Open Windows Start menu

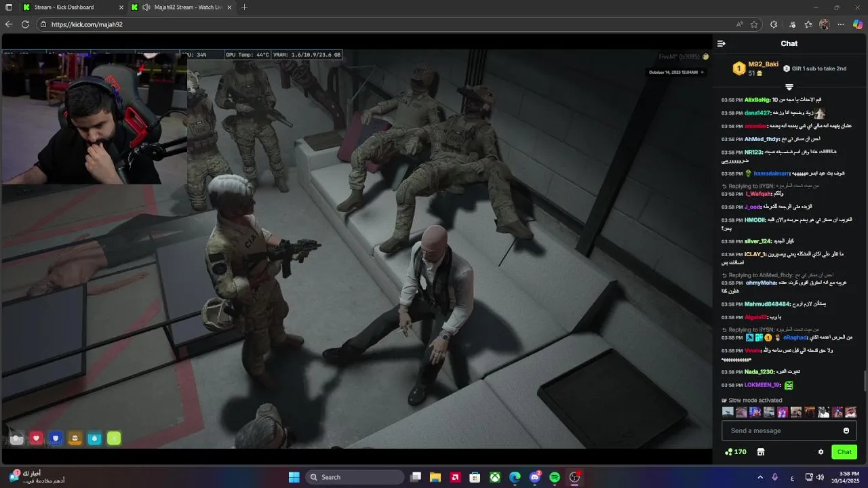pyautogui.click(x=294, y=477)
